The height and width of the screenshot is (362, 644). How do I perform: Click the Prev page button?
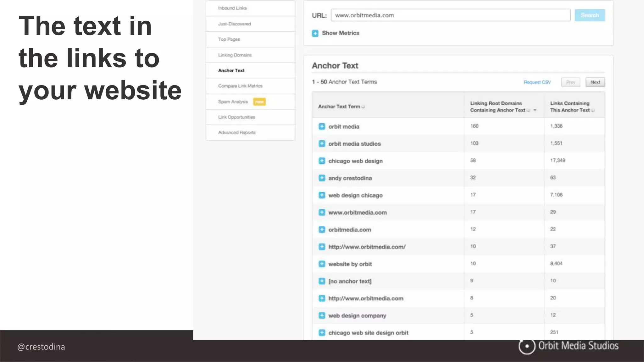570,82
